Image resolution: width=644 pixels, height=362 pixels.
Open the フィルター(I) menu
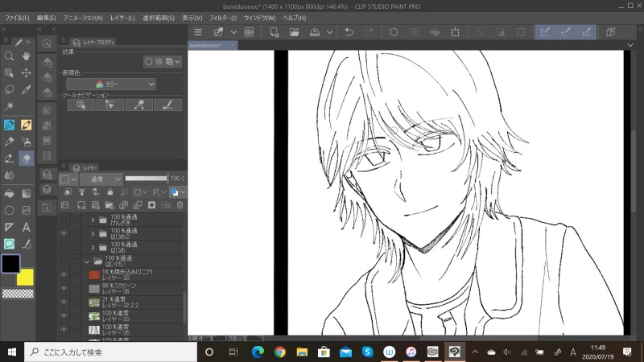[222, 17]
